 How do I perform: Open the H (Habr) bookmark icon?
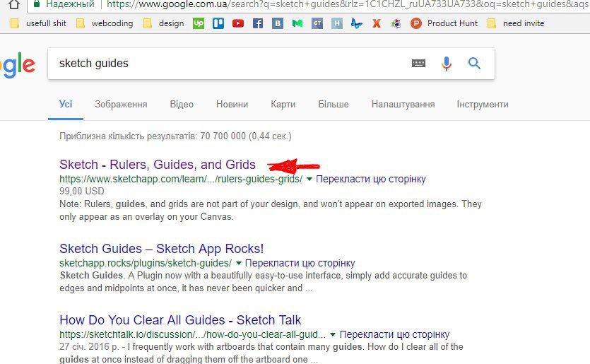pyautogui.click(x=337, y=23)
